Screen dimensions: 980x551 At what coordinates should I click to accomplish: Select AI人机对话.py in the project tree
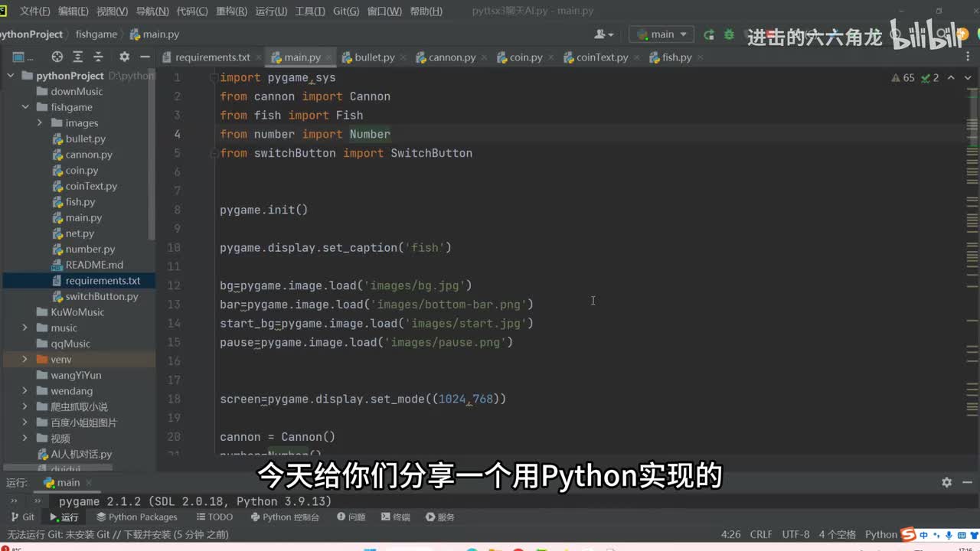(x=81, y=454)
